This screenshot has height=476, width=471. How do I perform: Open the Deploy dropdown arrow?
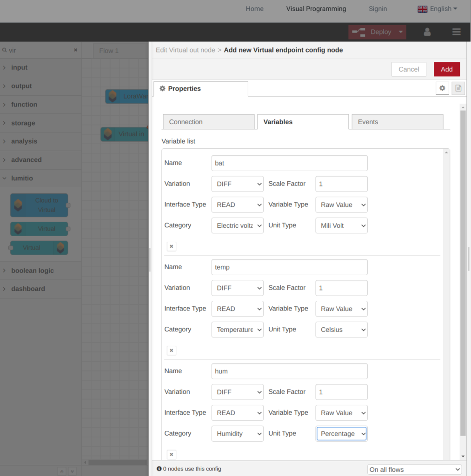400,32
